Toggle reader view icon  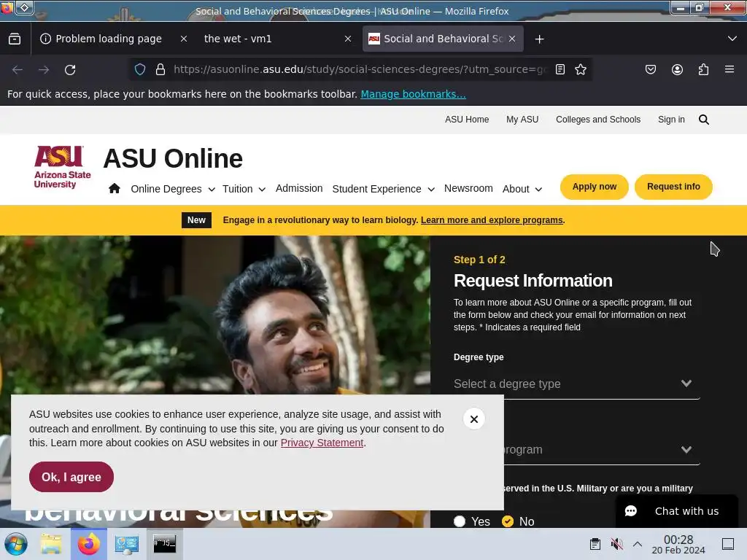[x=560, y=69]
